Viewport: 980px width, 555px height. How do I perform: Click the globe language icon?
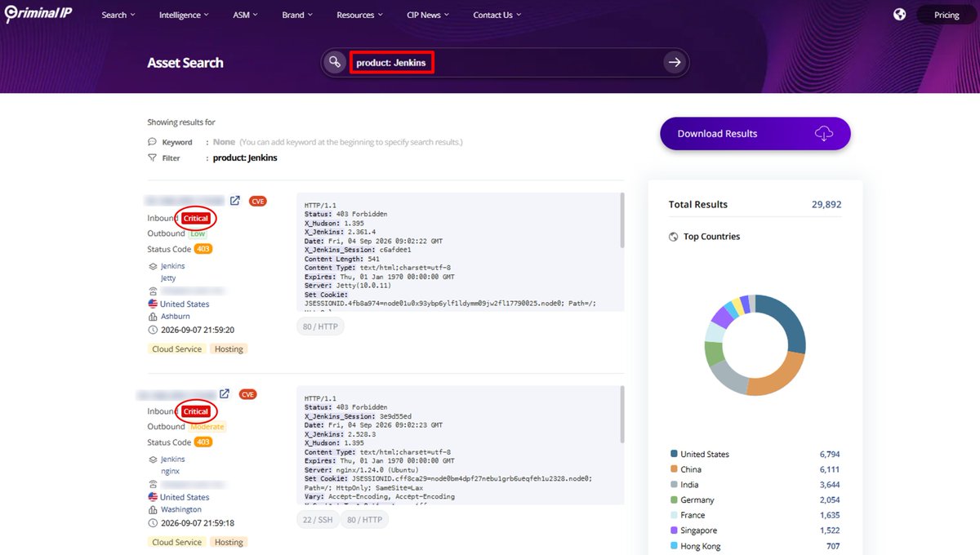coord(899,15)
